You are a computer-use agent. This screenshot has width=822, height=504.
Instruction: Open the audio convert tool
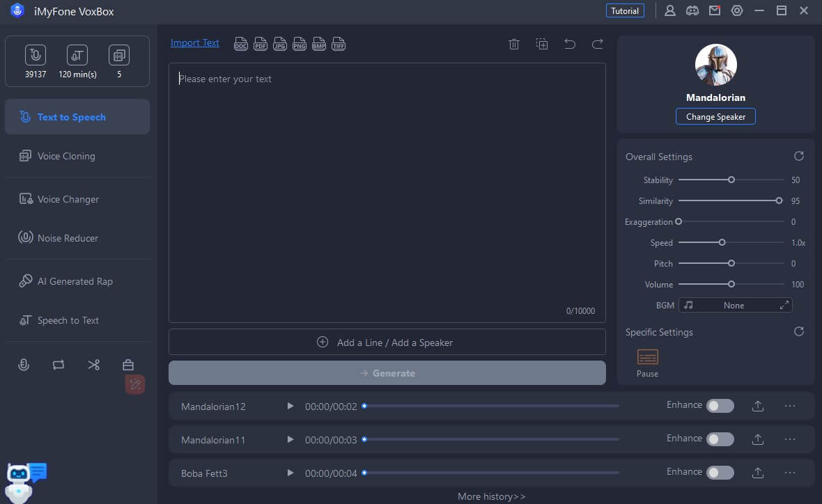59,365
